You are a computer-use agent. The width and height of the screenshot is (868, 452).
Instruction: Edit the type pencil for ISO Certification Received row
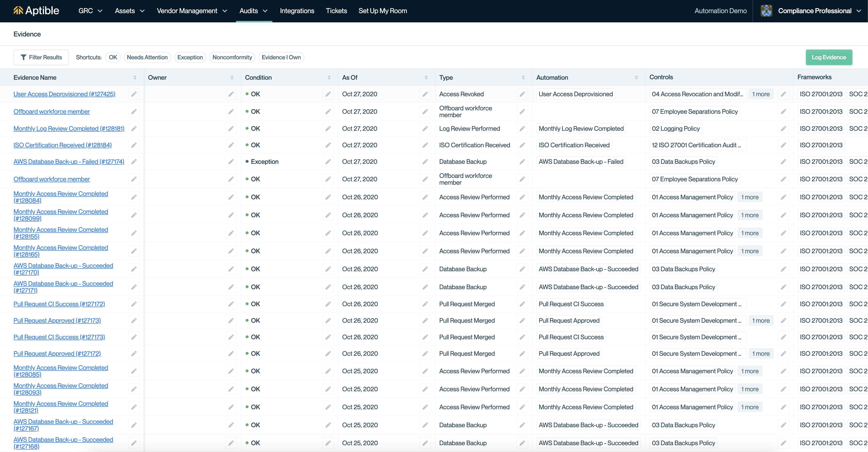pyautogui.click(x=522, y=145)
